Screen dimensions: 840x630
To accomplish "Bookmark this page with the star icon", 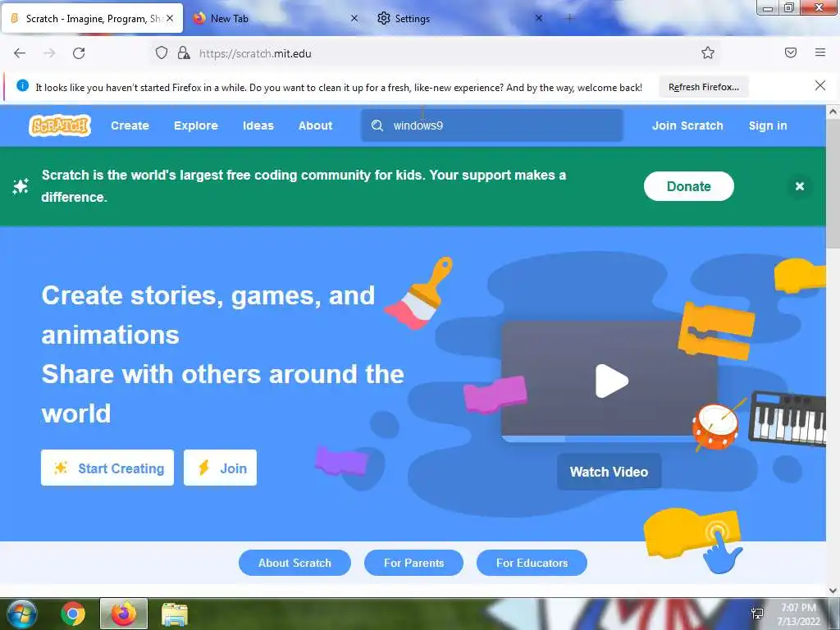I will pyautogui.click(x=708, y=52).
